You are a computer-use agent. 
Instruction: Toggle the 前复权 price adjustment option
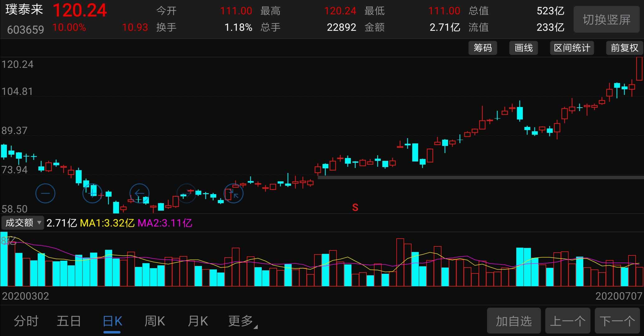(x=624, y=48)
